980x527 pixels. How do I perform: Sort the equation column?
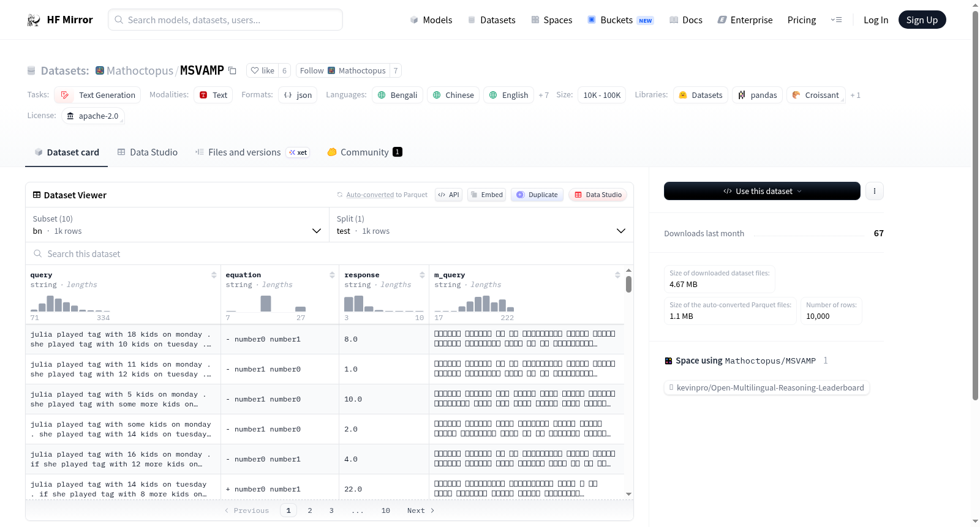click(332, 275)
